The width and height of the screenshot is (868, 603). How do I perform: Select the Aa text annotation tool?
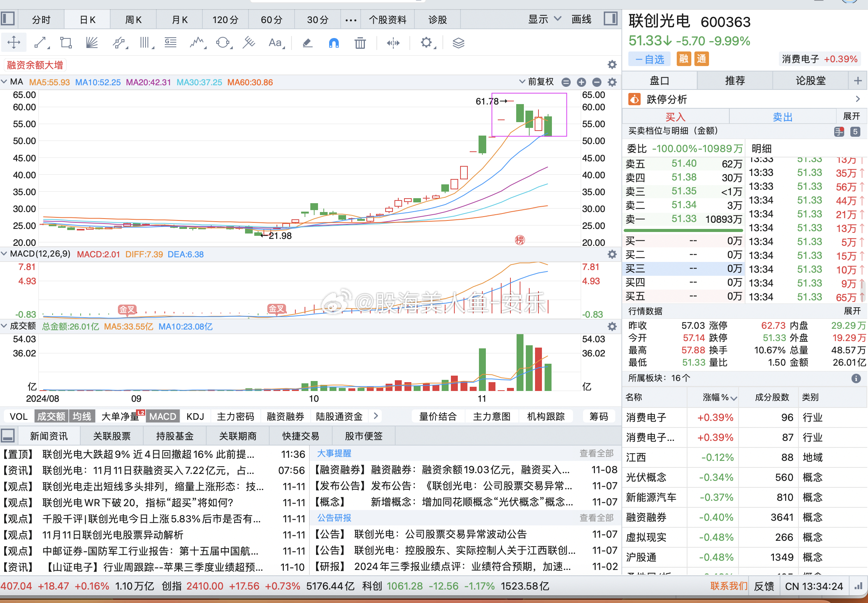click(276, 43)
